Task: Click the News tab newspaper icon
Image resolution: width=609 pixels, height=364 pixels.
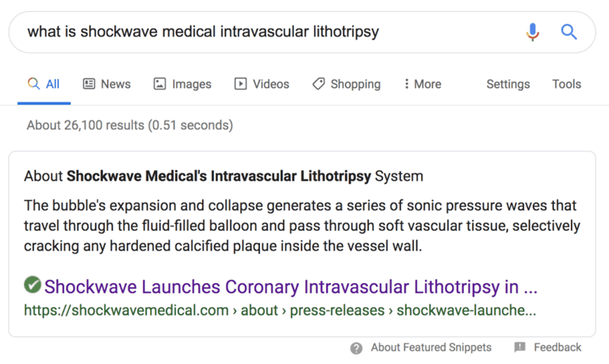Action: coord(89,83)
